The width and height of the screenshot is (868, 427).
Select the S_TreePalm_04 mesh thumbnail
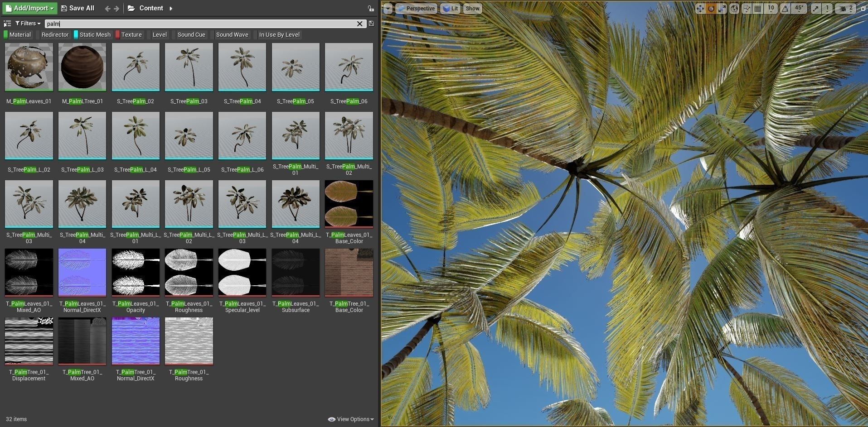242,67
